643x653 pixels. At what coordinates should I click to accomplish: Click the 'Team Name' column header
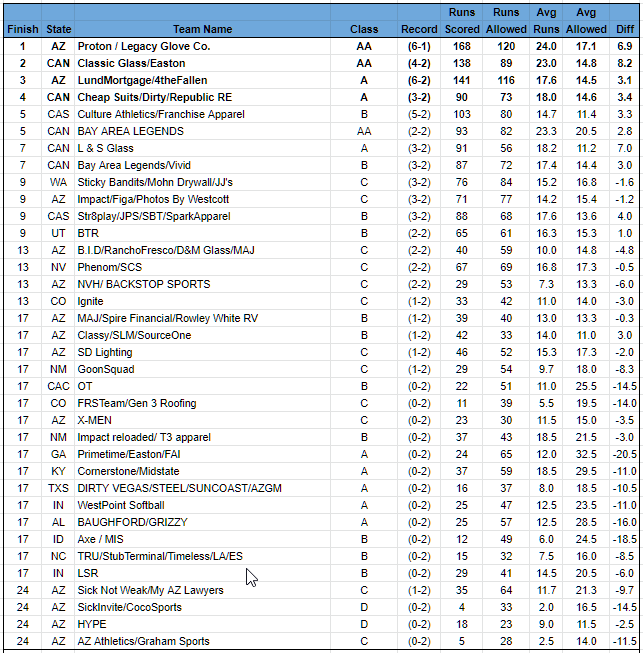[202, 29]
